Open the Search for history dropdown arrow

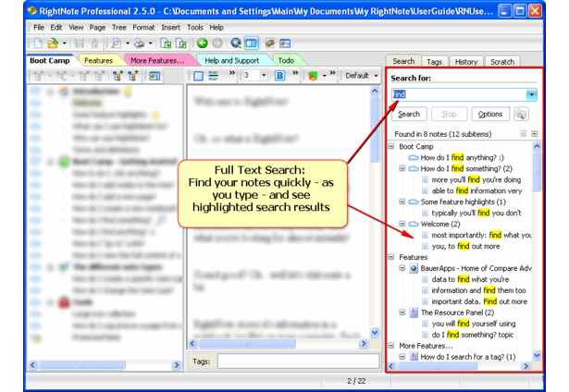[x=532, y=94]
